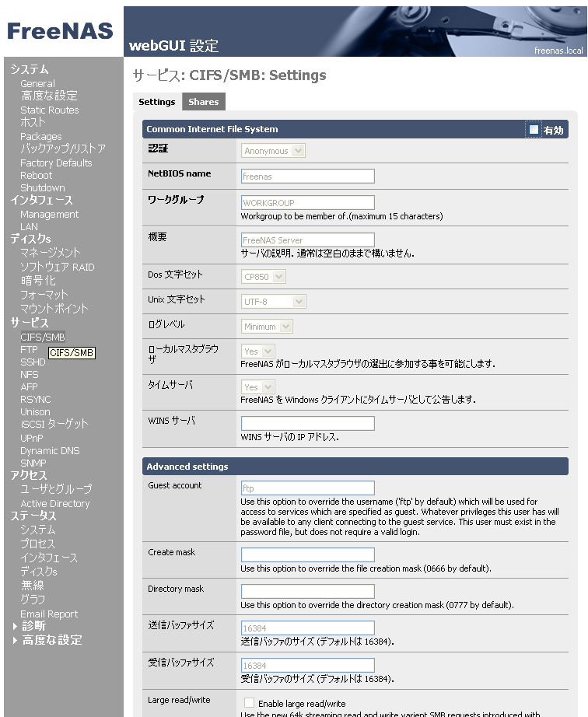
Task: Open the フォーマット page
Action: (44, 295)
